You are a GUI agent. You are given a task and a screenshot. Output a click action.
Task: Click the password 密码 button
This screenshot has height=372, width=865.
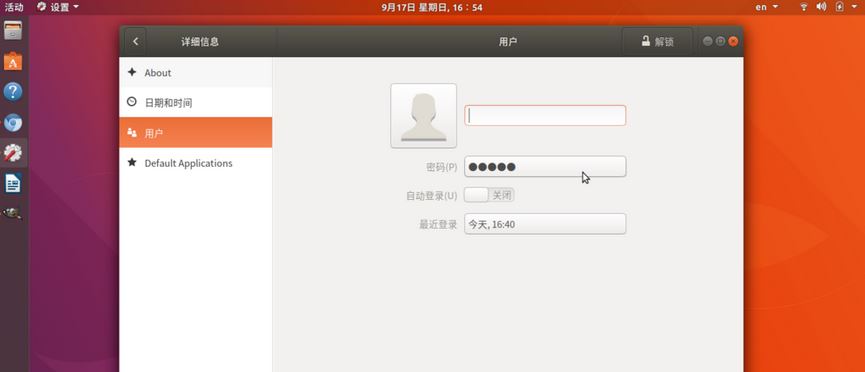pyautogui.click(x=545, y=167)
